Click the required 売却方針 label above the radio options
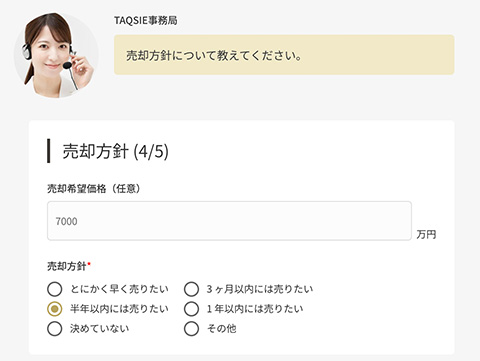This screenshot has width=480, height=361. point(69,266)
